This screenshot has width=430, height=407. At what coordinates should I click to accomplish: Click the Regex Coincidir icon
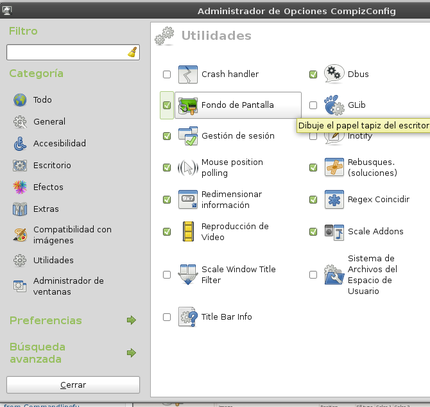(334, 199)
